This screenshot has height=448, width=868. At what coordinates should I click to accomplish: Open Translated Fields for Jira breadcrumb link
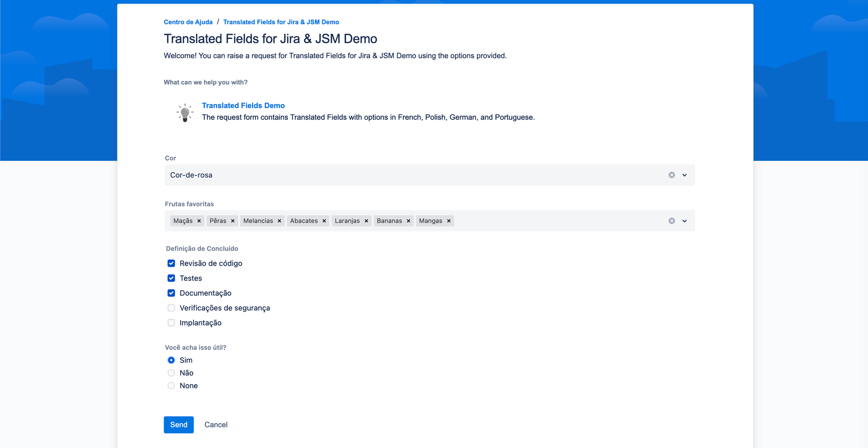tap(281, 22)
